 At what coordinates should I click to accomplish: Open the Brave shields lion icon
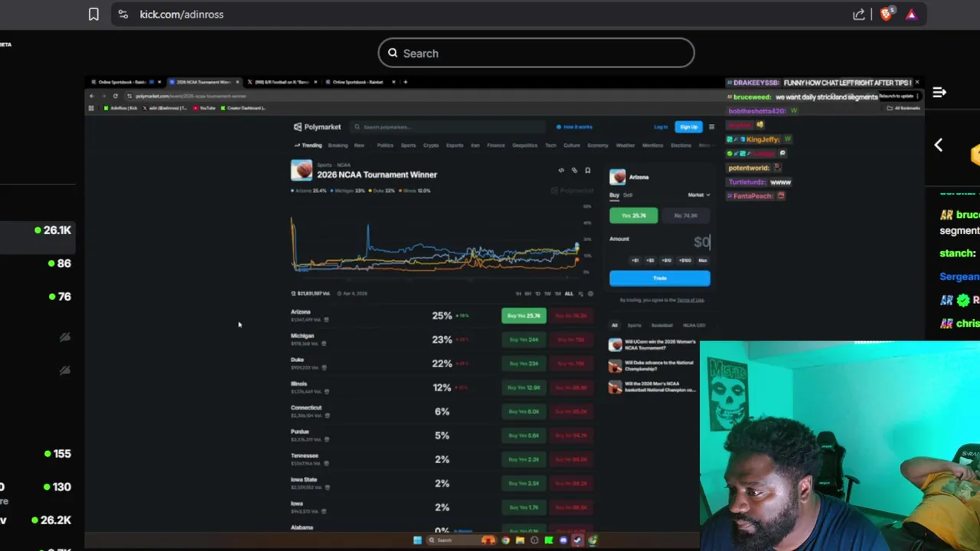coord(886,14)
